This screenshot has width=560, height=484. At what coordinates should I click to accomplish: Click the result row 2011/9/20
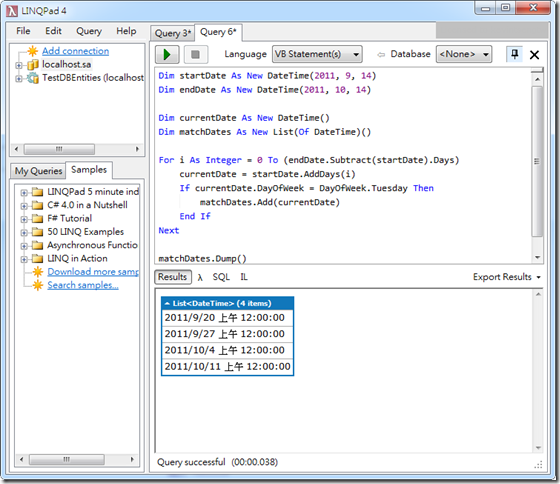point(228,318)
